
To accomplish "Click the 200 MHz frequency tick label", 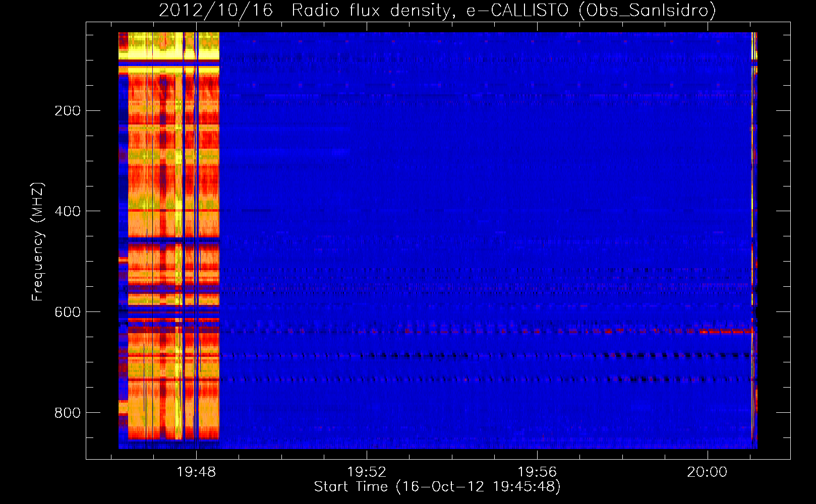I will 68,110.
